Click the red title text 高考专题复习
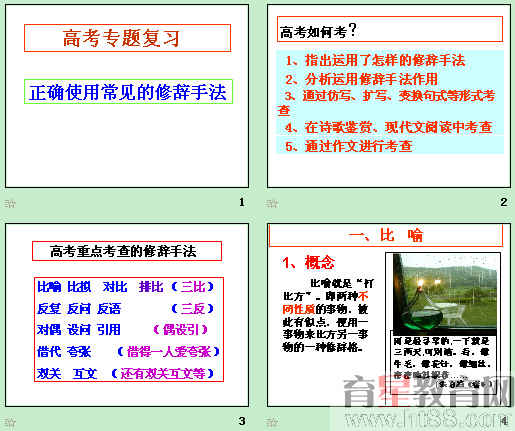Viewport: 515px width, 431px height. [x=121, y=38]
